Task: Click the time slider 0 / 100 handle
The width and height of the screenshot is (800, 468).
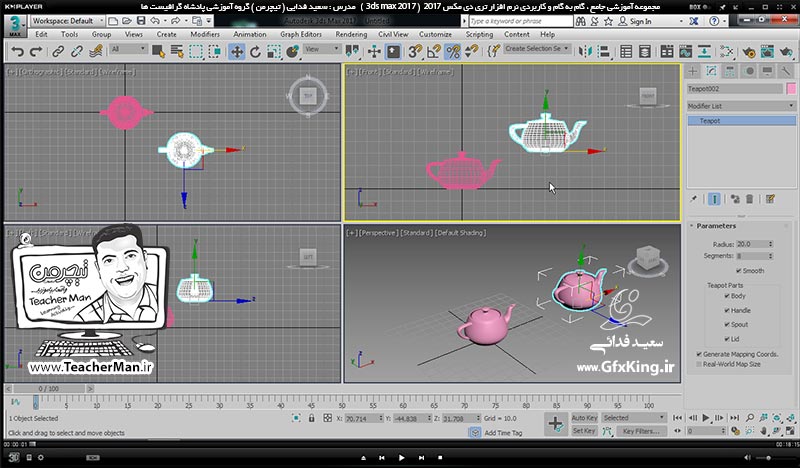Action: 48,388
